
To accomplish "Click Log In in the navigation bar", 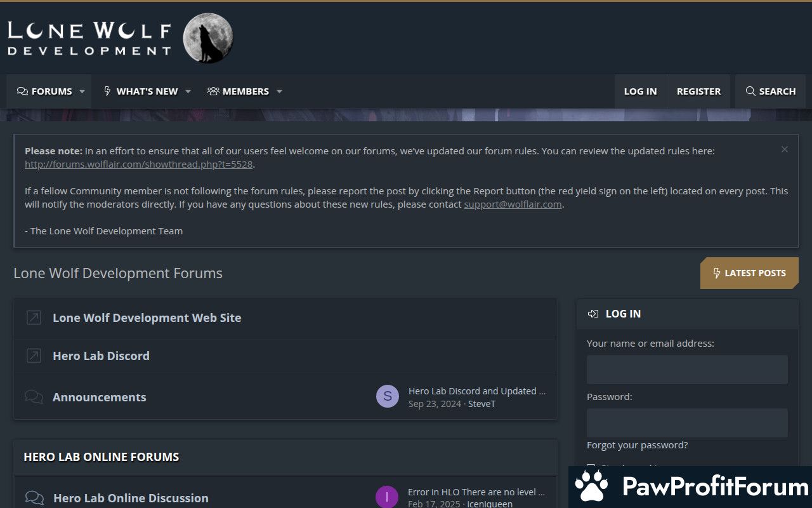I will pos(640,91).
